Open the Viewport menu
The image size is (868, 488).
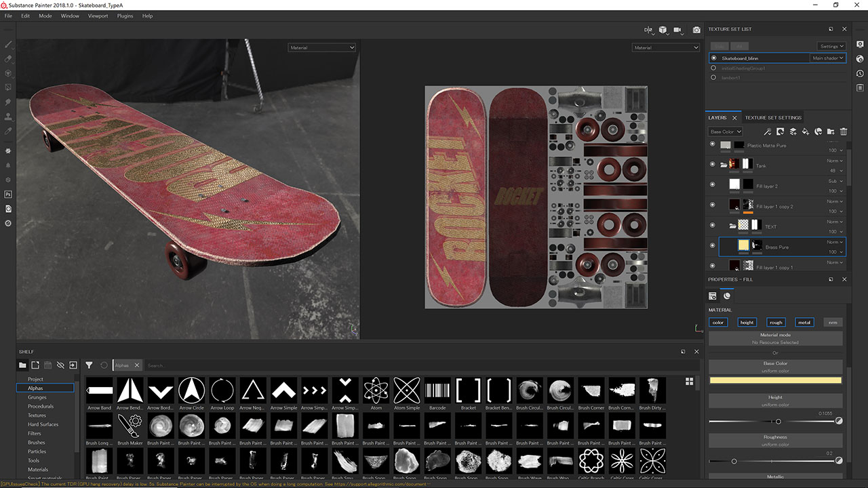pyautogui.click(x=98, y=16)
